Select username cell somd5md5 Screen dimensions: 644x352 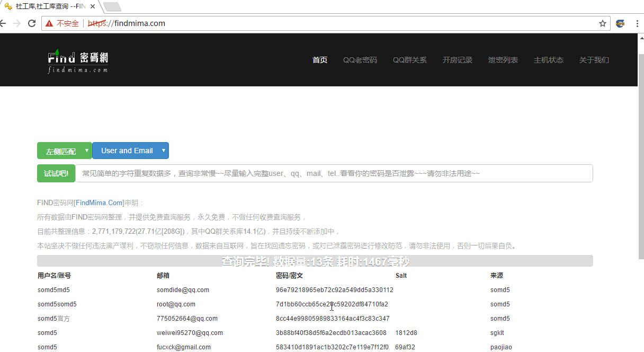(x=53, y=290)
